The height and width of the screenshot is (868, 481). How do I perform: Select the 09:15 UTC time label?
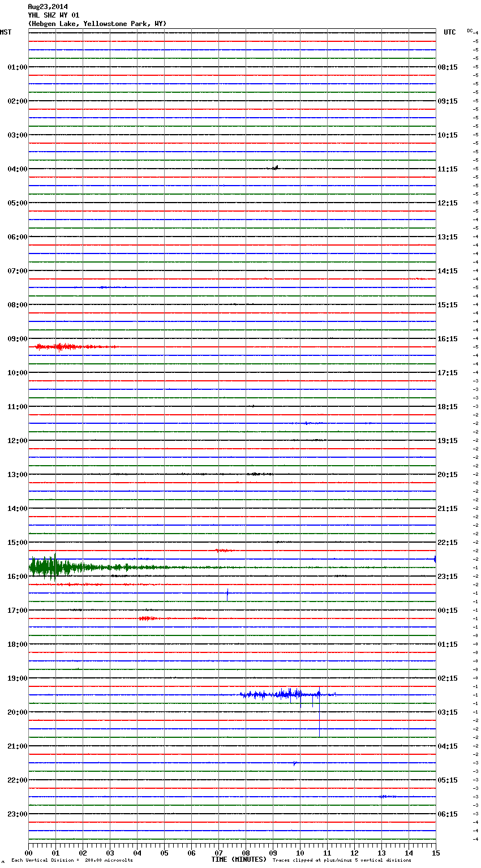click(x=448, y=101)
